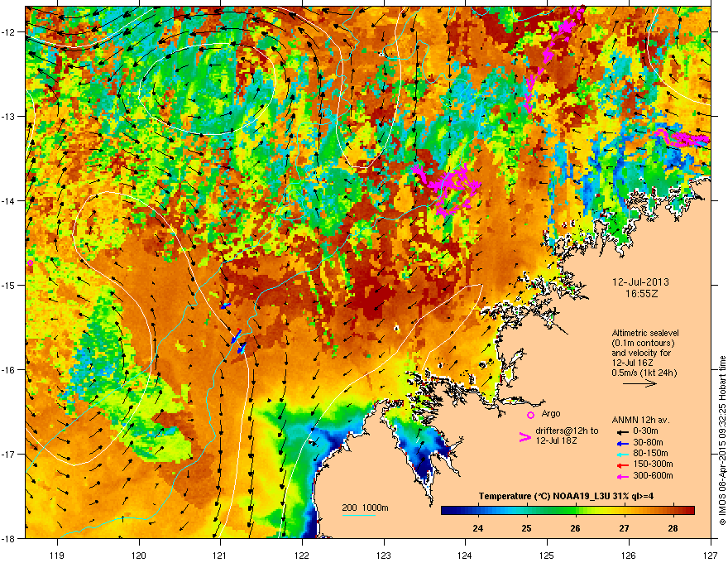Click the Argo float marker near longitude 118.7

pyautogui.click(x=30, y=263)
